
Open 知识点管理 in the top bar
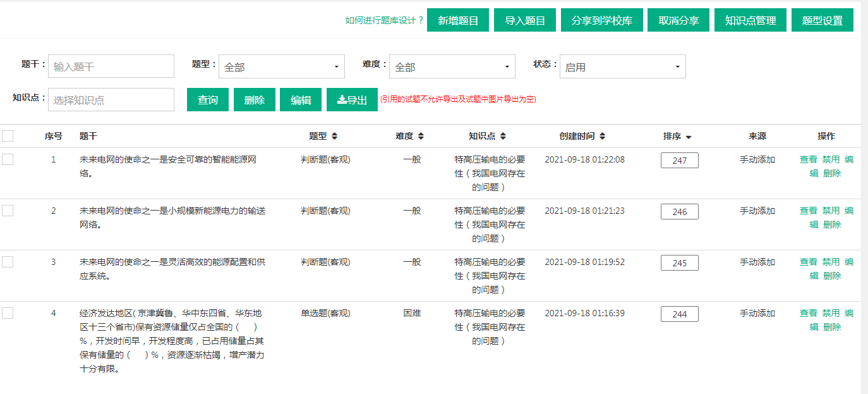coord(750,20)
